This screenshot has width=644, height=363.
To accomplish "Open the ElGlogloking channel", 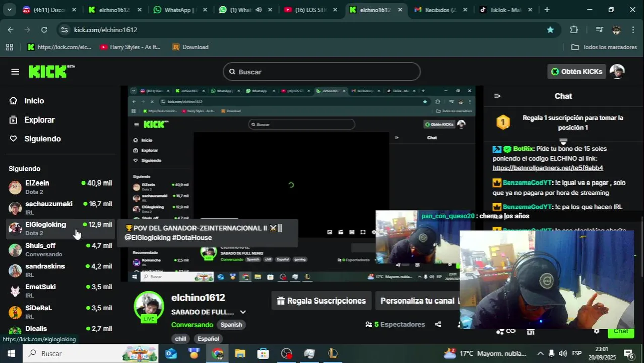I will click(60, 228).
